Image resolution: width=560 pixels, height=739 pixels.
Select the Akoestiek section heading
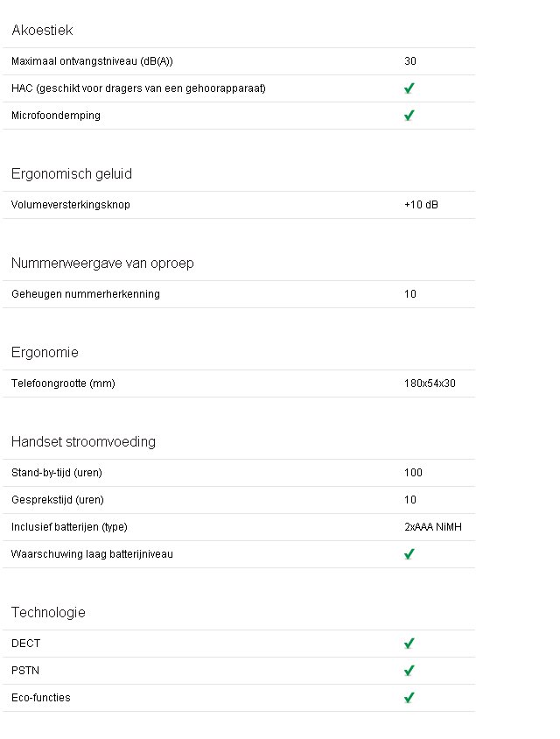tap(42, 30)
